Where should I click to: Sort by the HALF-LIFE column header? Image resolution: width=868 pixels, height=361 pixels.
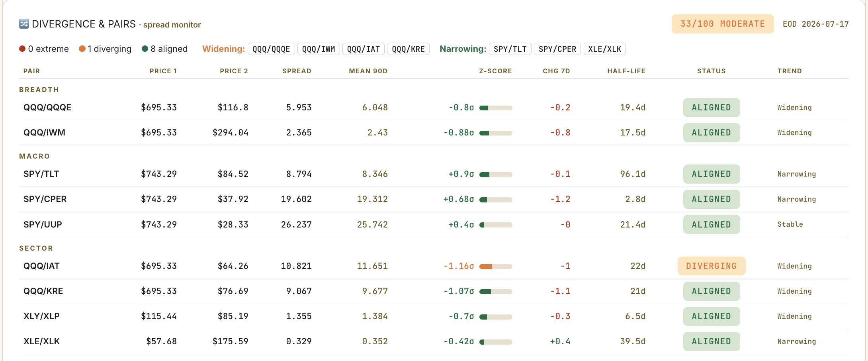coord(626,71)
